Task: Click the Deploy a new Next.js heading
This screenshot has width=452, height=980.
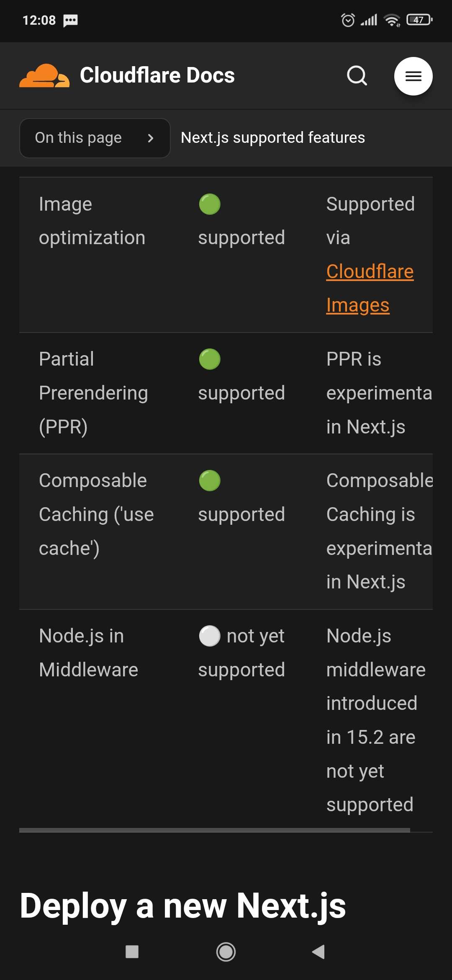Action: pos(183,906)
